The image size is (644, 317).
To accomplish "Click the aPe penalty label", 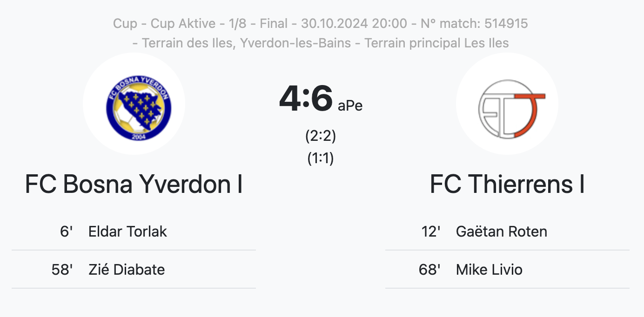I will click(350, 106).
